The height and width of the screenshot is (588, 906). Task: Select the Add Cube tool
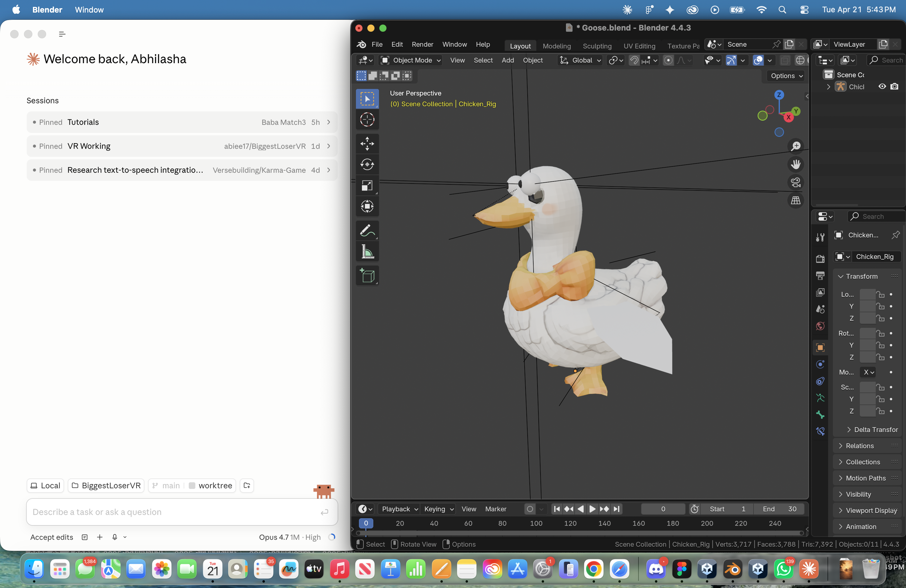367,276
